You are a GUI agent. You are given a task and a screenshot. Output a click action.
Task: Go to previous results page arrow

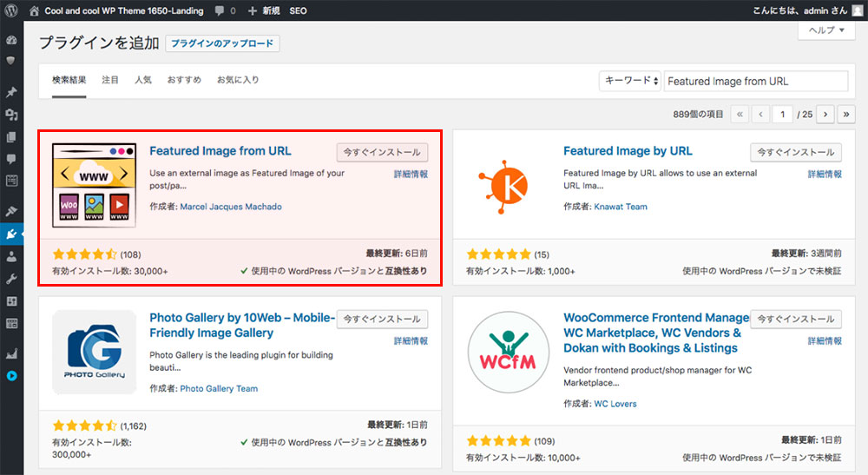coord(760,114)
